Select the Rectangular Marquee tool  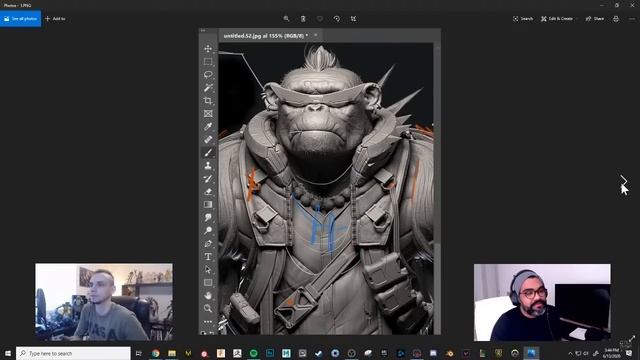[208, 62]
